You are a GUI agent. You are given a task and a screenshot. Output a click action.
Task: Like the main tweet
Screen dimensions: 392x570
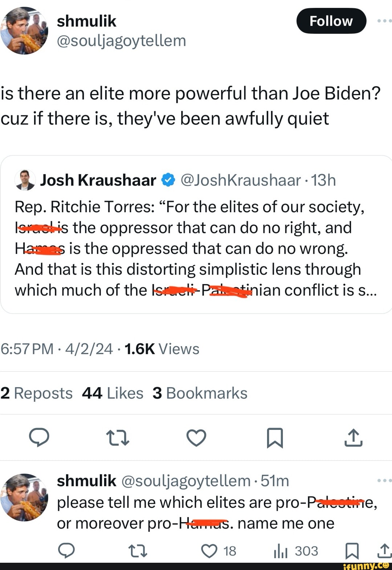coord(196,437)
